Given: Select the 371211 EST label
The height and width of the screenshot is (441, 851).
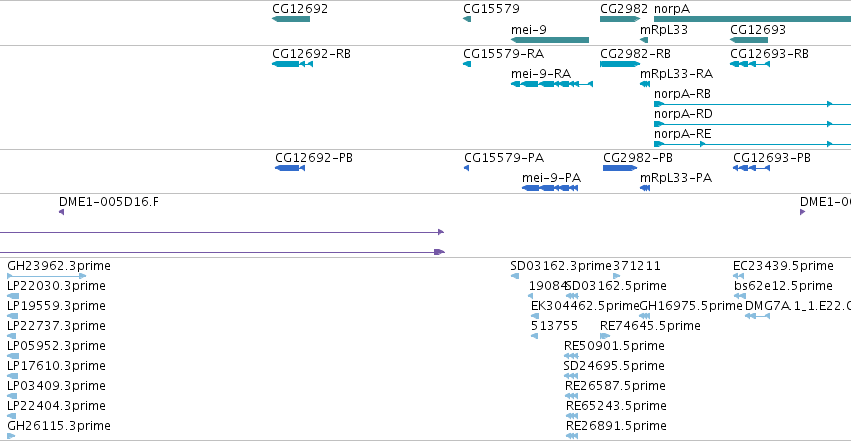Looking at the screenshot, I should (x=637, y=266).
